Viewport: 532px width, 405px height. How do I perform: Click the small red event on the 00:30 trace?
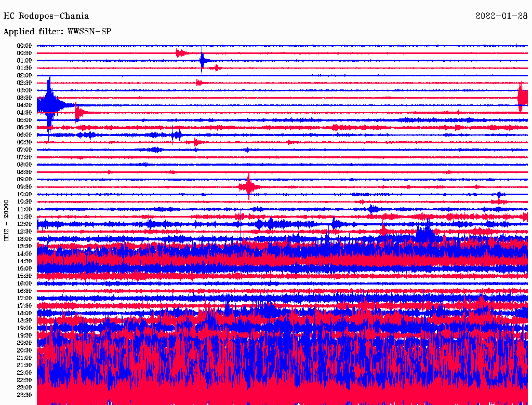tap(180, 53)
